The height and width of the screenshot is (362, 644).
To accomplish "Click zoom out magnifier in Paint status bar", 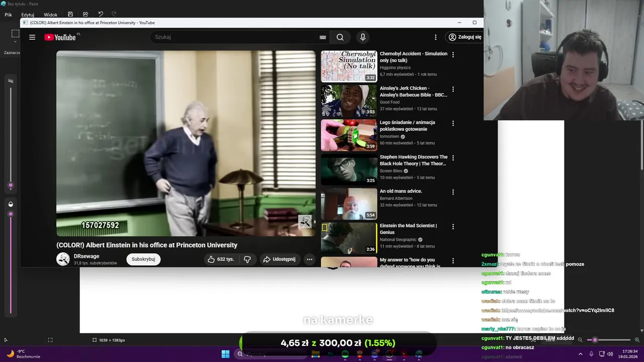I will 580,340.
